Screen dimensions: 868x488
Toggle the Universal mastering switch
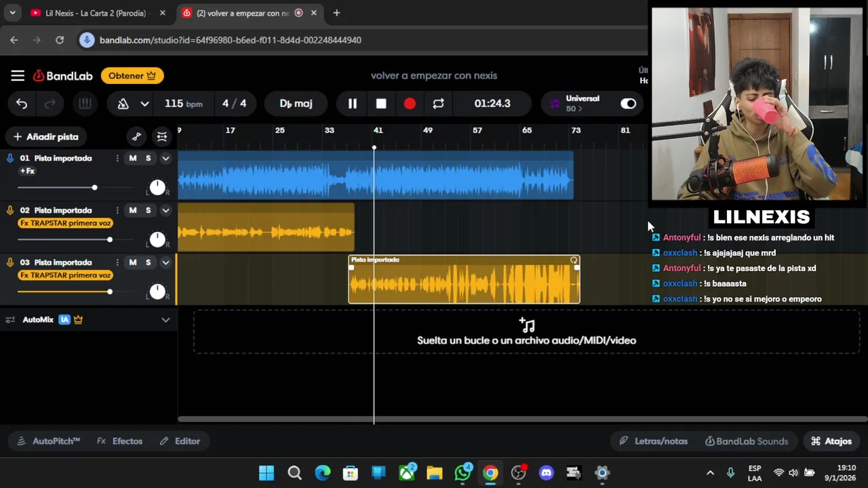pos(629,104)
